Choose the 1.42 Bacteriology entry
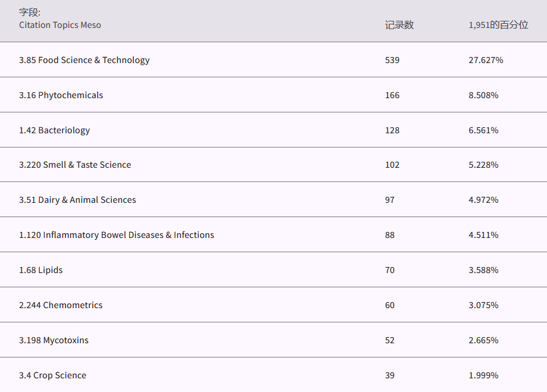 pos(54,130)
